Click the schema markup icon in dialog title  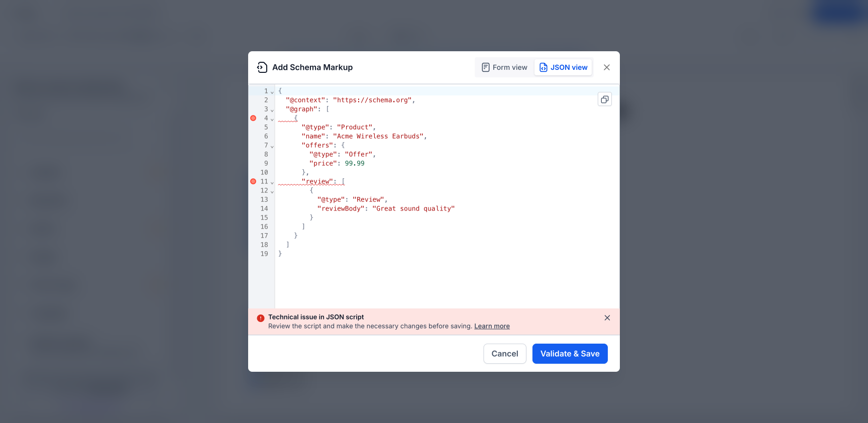point(262,67)
